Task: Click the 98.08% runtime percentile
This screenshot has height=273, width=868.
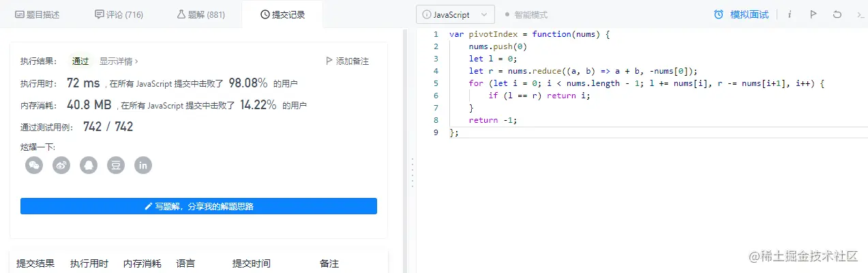Action: (x=248, y=83)
